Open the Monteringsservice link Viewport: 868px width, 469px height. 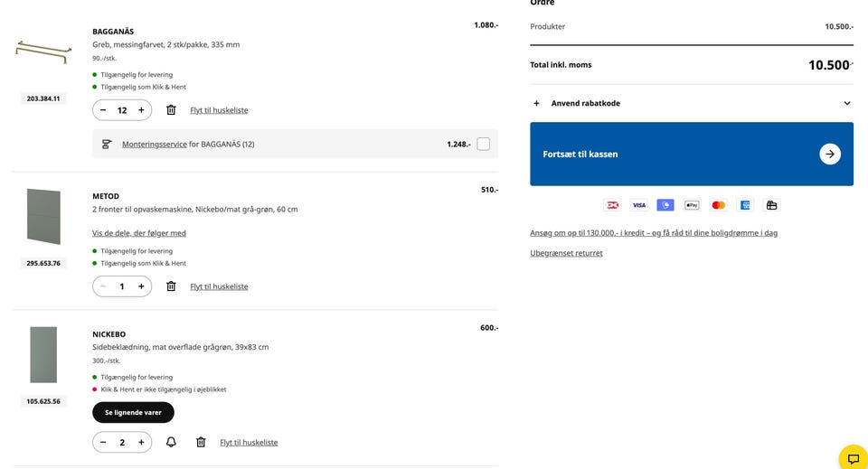[155, 144]
